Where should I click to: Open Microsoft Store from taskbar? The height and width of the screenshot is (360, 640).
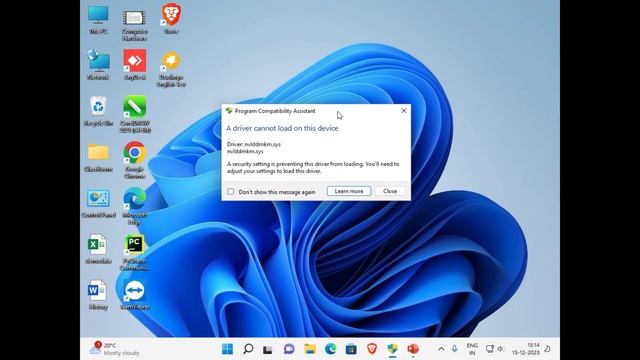click(351, 349)
